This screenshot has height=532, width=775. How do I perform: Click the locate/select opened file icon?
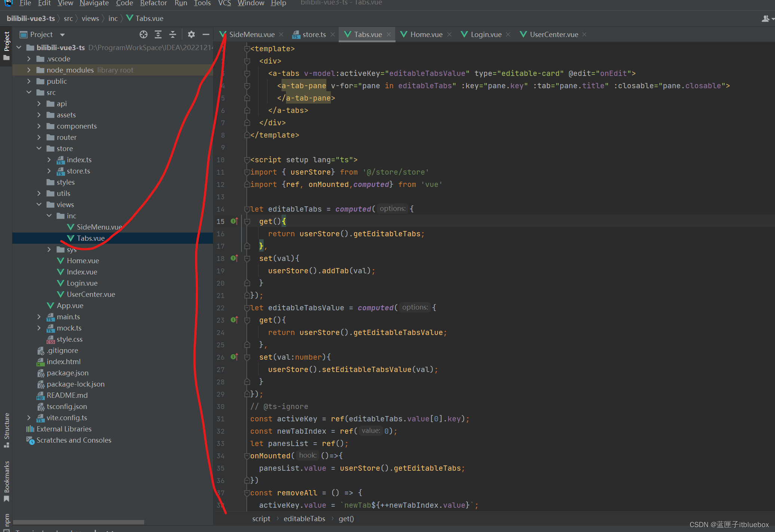point(144,34)
